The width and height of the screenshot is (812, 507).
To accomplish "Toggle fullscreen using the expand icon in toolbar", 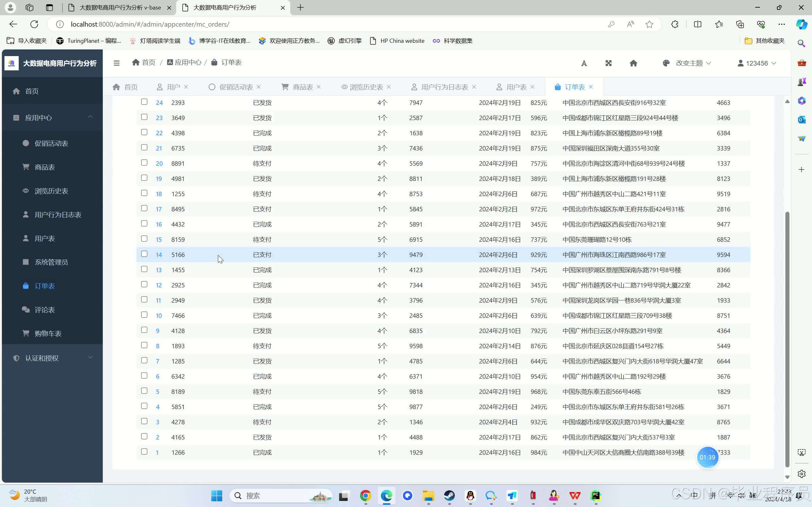I will pyautogui.click(x=608, y=63).
